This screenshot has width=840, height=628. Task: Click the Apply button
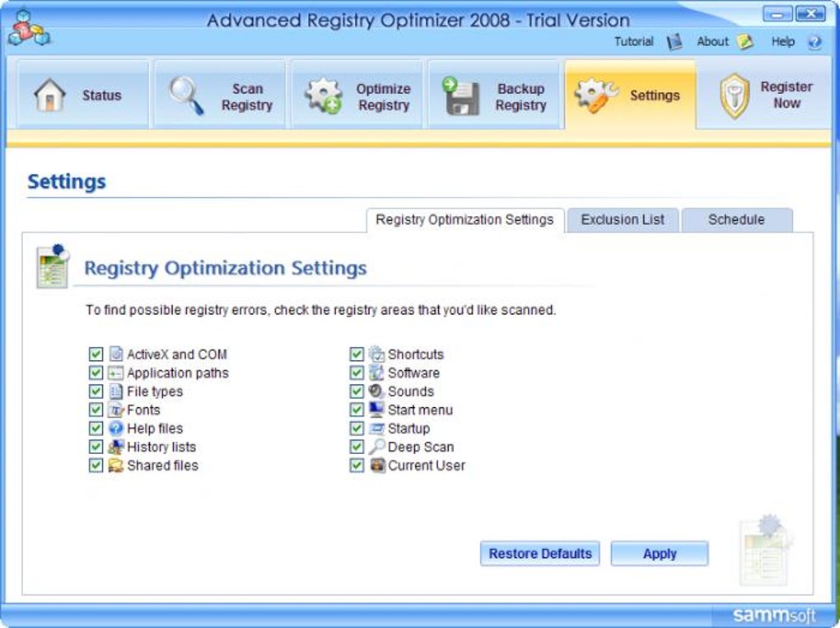click(x=660, y=554)
